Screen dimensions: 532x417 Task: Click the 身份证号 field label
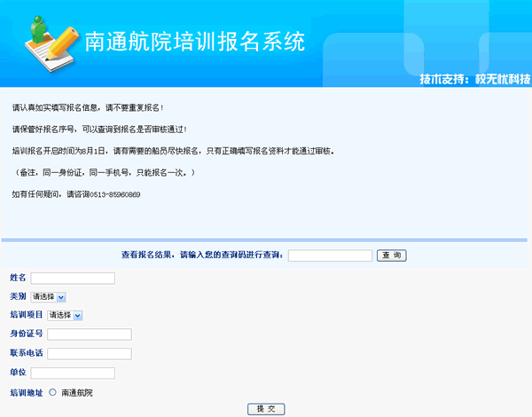(27, 334)
